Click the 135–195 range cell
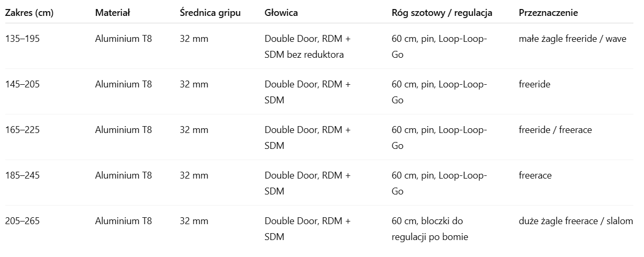 (x=22, y=39)
